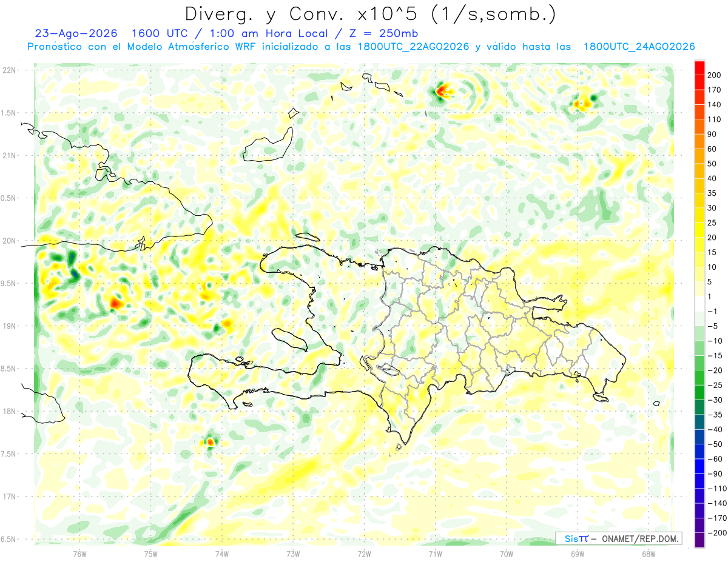Click the red divergence maximum north of 71W
The image size is (728, 562).
pyautogui.click(x=442, y=92)
